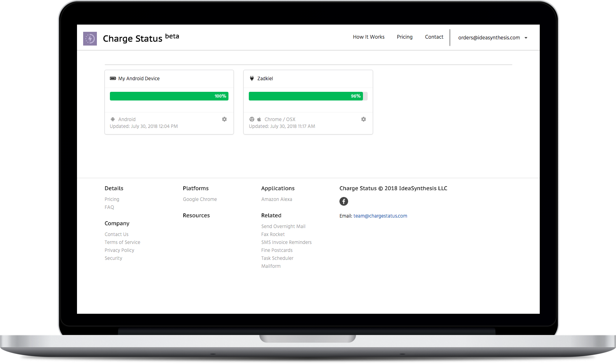Screen dimensions: 616x364
Task: Open the Terms of Service link
Action: [122, 242]
